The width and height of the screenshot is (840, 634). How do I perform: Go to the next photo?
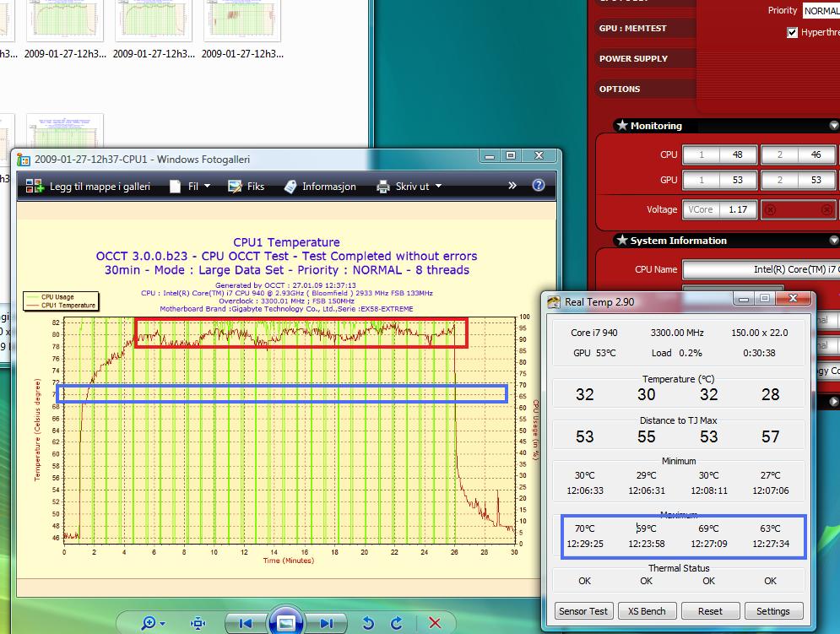click(326, 623)
